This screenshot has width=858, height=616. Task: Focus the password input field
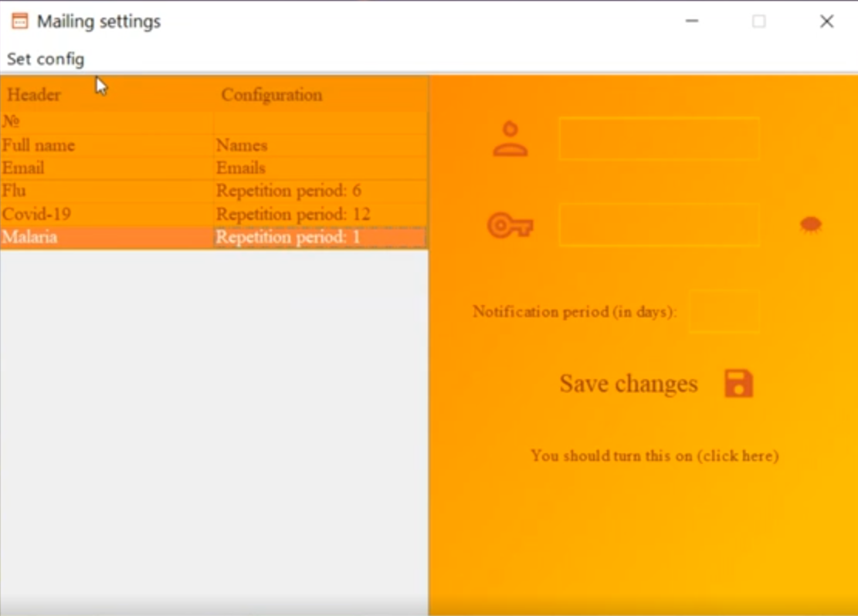[x=659, y=225]
